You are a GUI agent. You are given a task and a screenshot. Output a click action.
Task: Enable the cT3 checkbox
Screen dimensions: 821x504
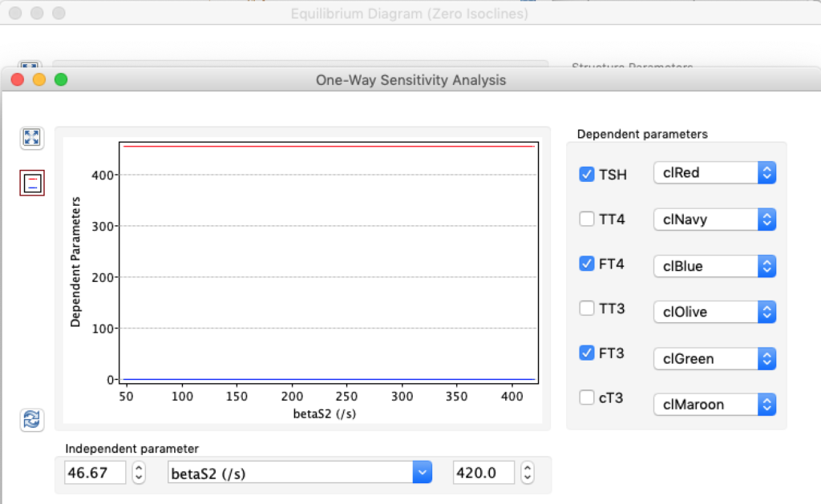click(586, 397)
